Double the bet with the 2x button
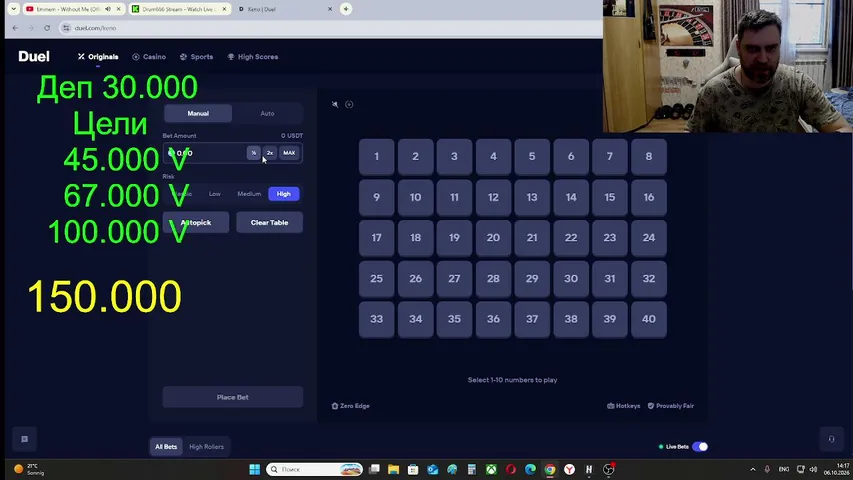Screen dimensions: 853x480 click(x=270, y=153)
